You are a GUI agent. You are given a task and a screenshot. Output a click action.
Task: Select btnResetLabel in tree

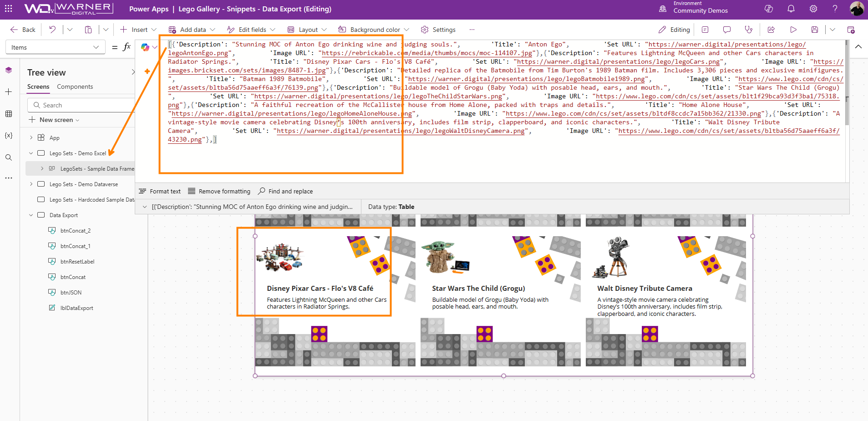click(x=77, y=261)
